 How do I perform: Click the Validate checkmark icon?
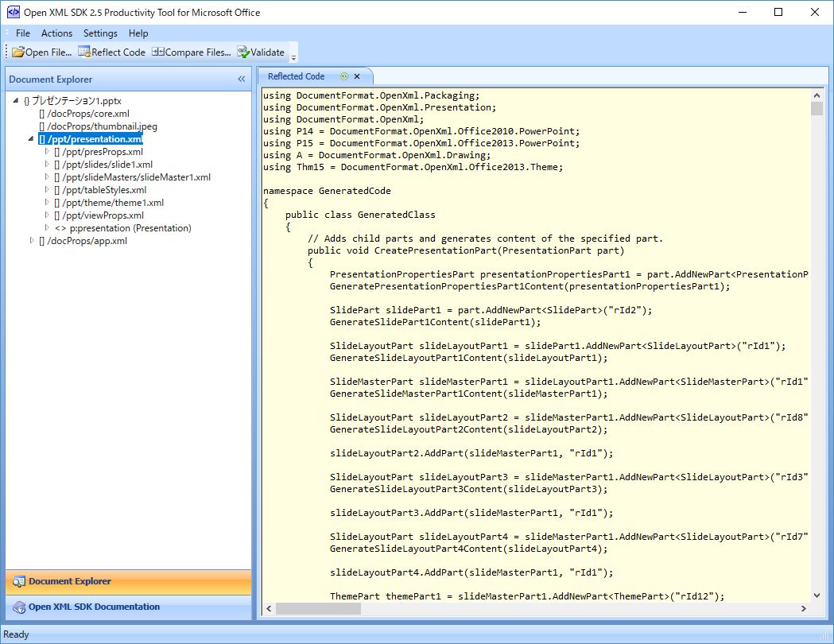243,52
